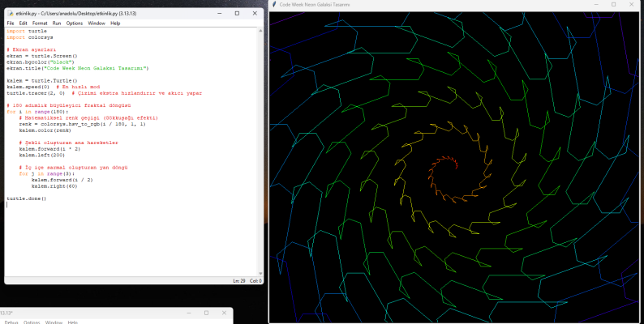Open the Edit menu in IDLE editor
The width and height of the screenshot is (644, 324).
23,23
